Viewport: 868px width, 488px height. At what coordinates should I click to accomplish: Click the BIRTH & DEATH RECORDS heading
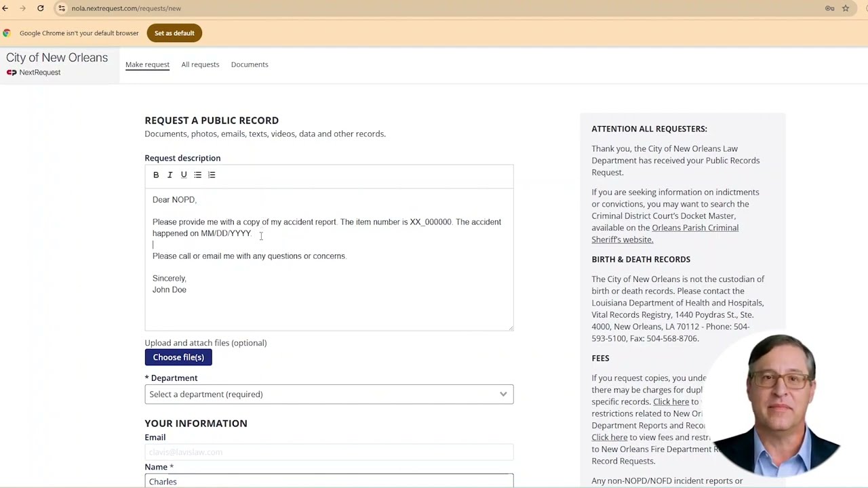(x=641, y=260)
